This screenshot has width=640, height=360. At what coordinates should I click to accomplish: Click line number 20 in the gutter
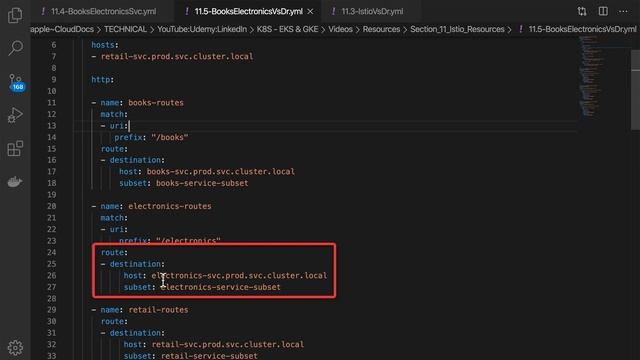(51, 207)
